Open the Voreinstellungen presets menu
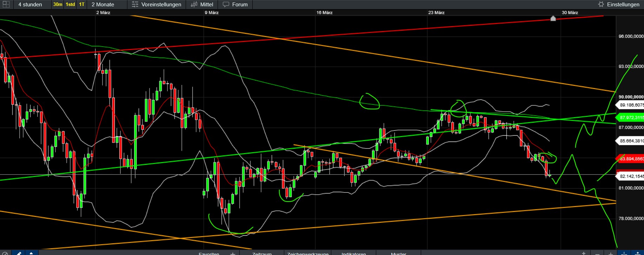The image size is (644, 255). (x=157, y=5)
